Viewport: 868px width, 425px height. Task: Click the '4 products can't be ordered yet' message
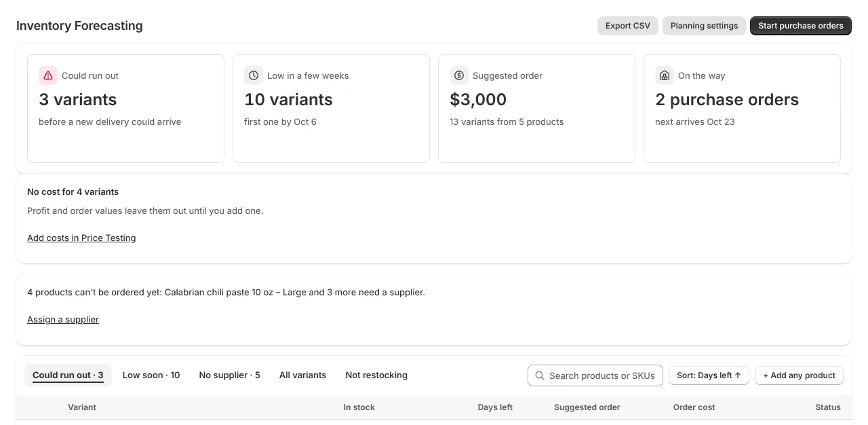tap(226, 292)
